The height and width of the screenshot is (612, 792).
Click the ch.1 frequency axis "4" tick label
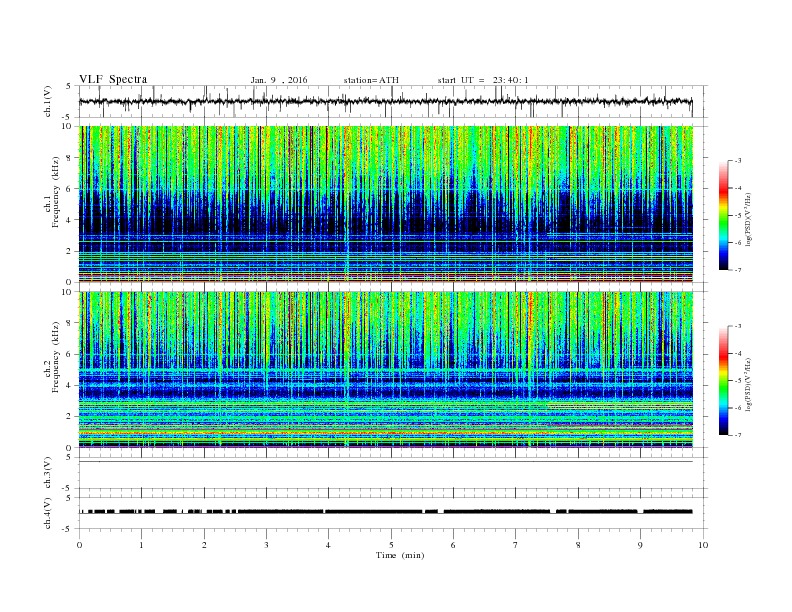[x=69, y=220]
